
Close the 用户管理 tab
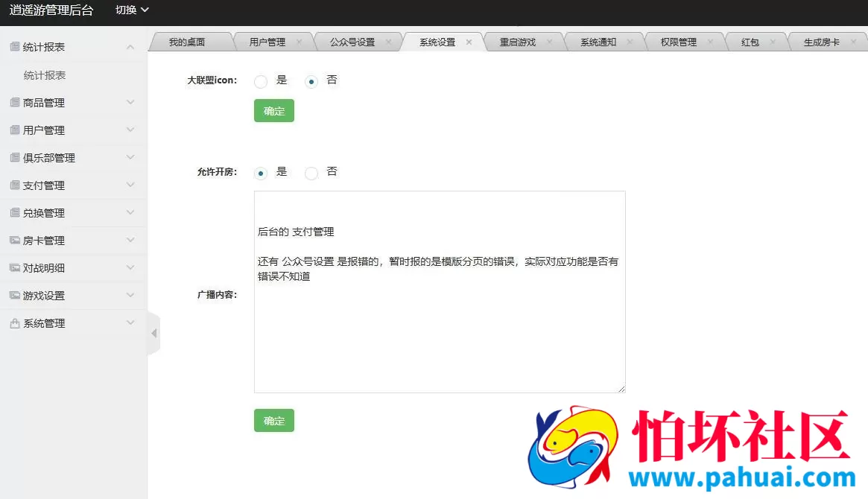tap(300, 42)
